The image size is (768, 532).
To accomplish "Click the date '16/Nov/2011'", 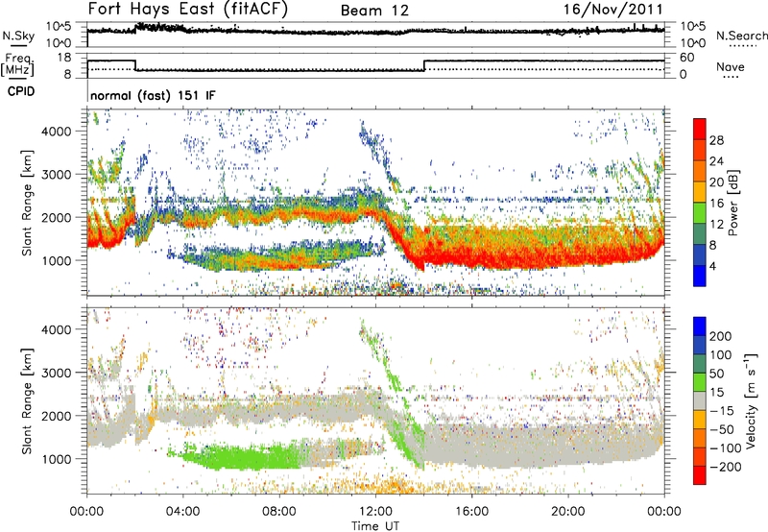I will click(613, 10).
